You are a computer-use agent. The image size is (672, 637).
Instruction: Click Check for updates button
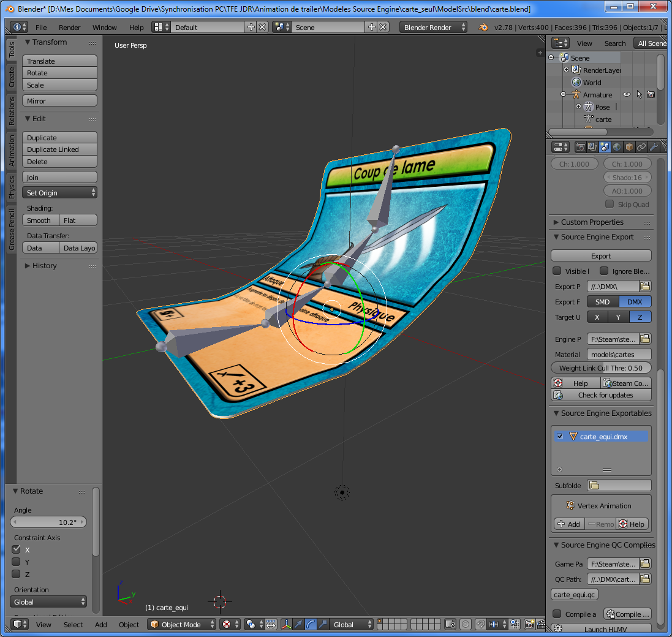tap(601, 395)
